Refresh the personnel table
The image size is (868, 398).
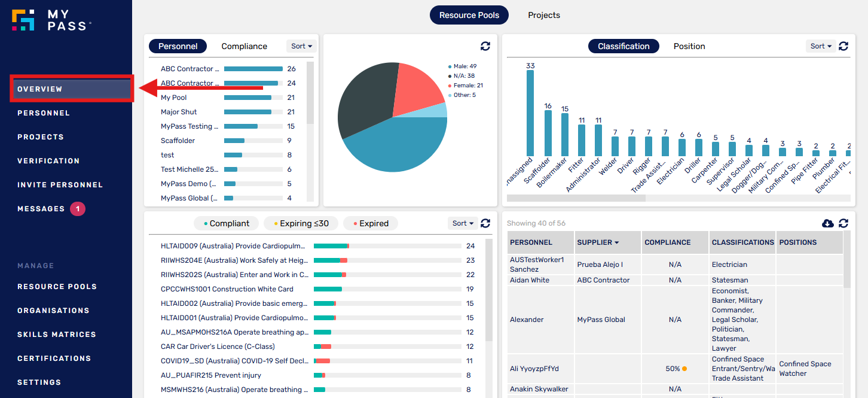coord(843,223)
